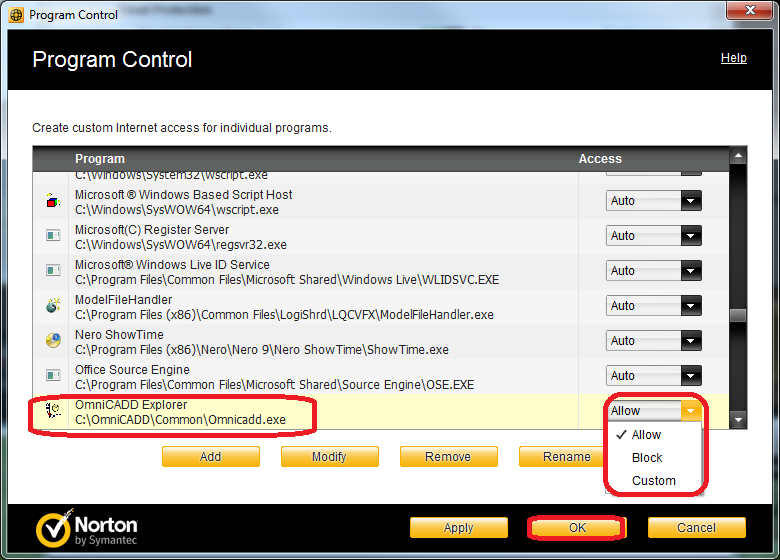
Task: Open Access dropdown for Office Source Engine
Action: [690, 376]
